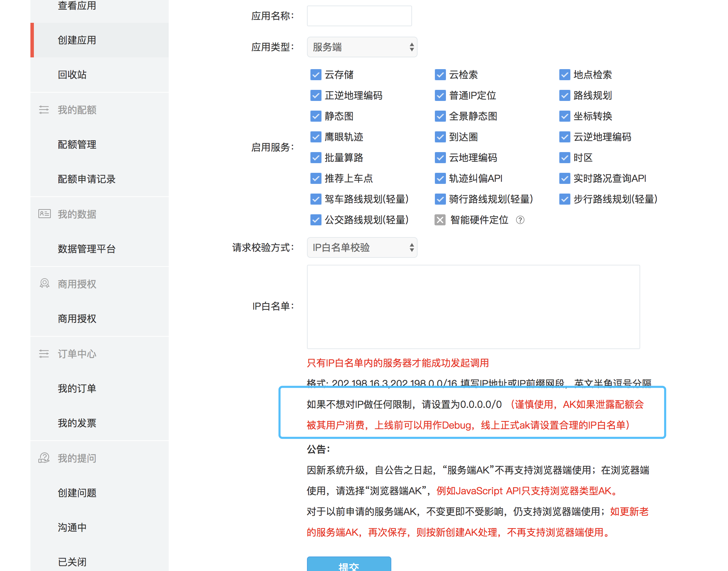Click stepper arrows on 服务端 selector
The image size is (728, 571).
tap(411, 47)
